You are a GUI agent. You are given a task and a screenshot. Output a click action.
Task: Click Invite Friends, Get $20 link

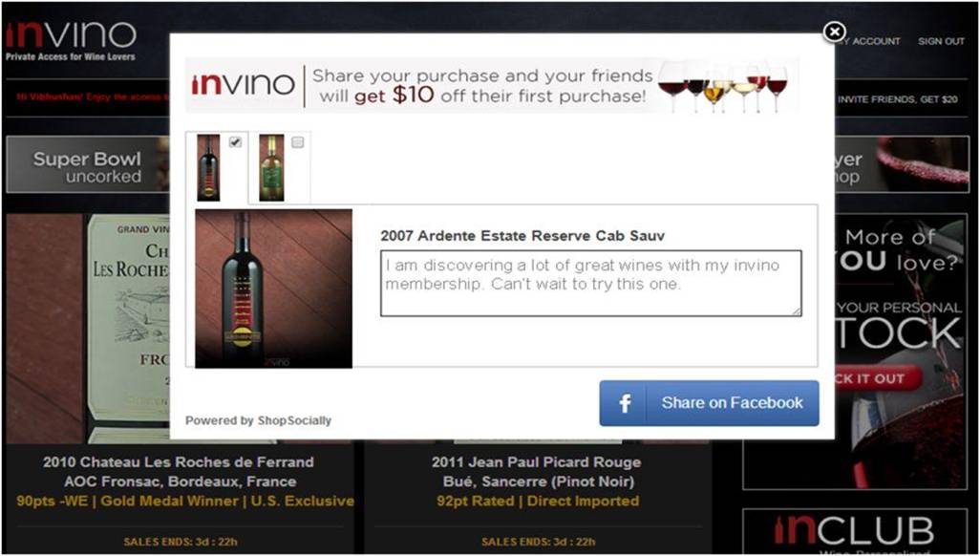coord(898,98)
